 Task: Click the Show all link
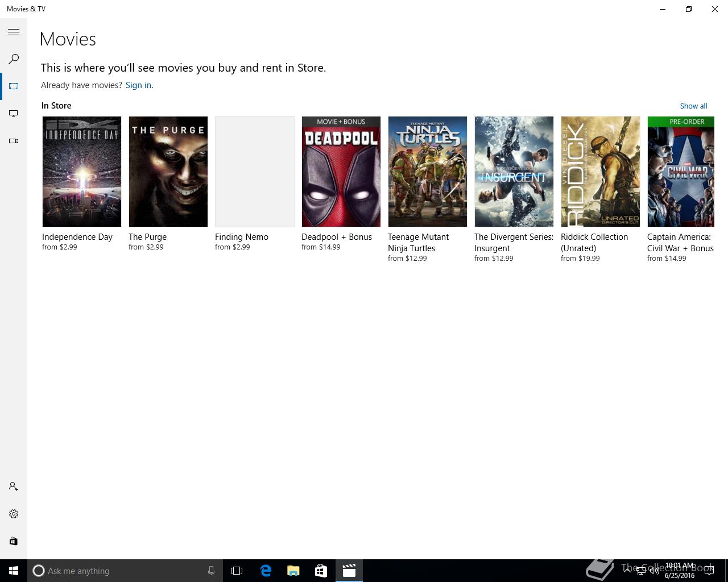(x=693, y=106)
